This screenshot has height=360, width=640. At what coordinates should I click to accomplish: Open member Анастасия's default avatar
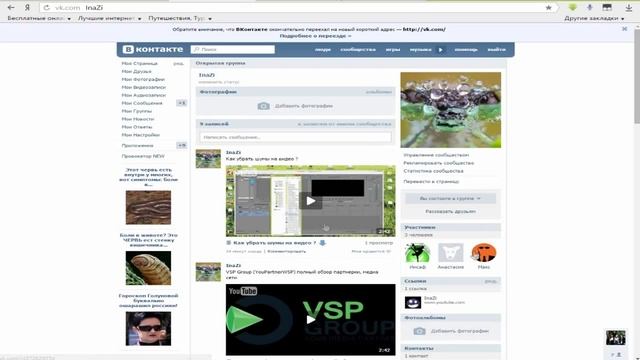[x=451, y=253]
